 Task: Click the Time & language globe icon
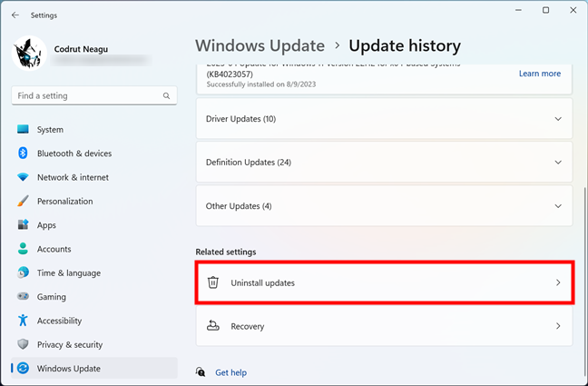23,272
